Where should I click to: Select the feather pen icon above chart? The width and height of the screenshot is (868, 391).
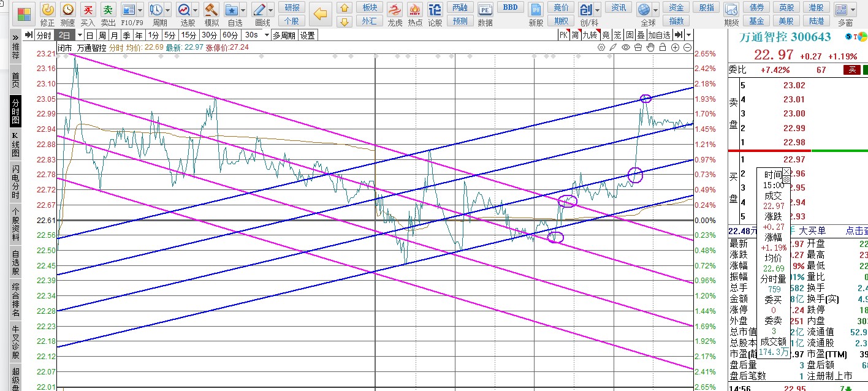pyautogui.click(x=614, y=47)
